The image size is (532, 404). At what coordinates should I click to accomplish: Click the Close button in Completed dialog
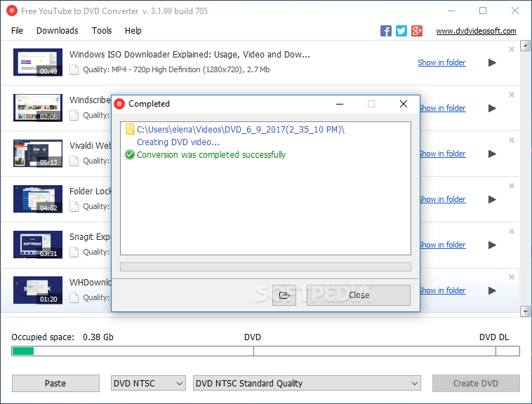click(x=359, y=295)
